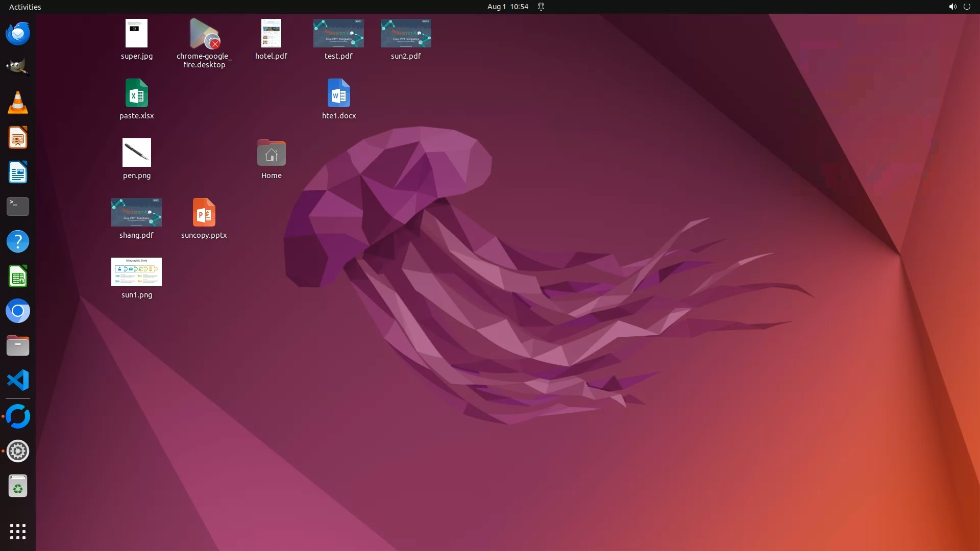Image resolution: width=980 pixels, height=551 pixels.
Task: Open the Trash in dock
Action: [18, 486]
